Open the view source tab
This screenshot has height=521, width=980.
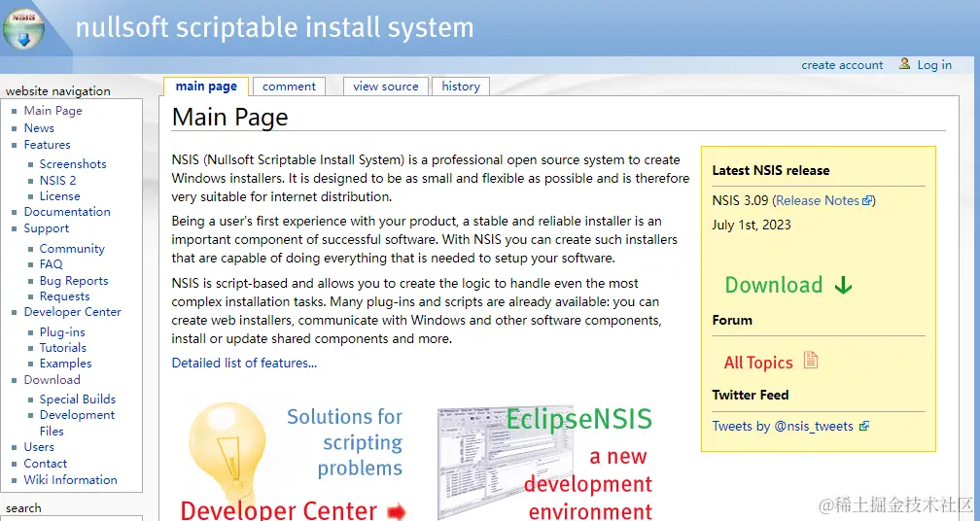pos(386,87)
